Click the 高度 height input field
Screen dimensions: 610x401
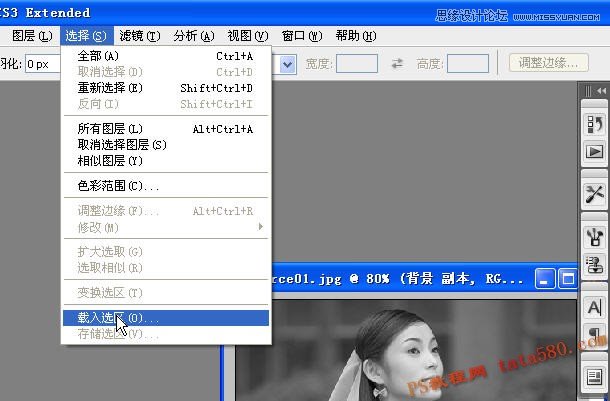coord(468,63)
